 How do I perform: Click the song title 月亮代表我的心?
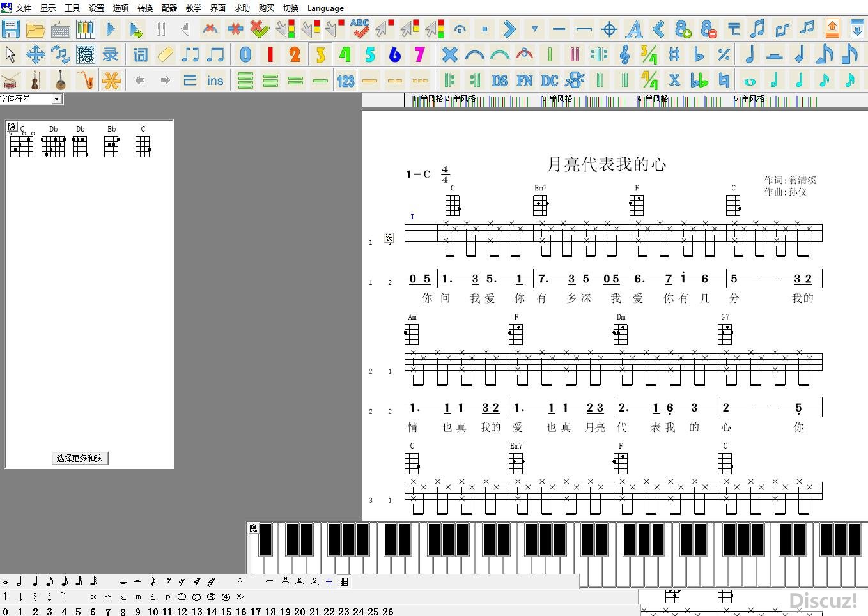607,164
